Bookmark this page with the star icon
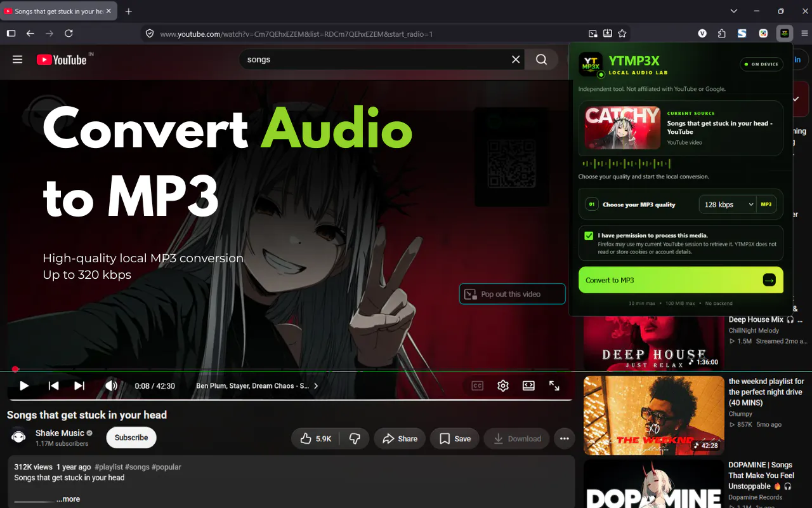 622,34
